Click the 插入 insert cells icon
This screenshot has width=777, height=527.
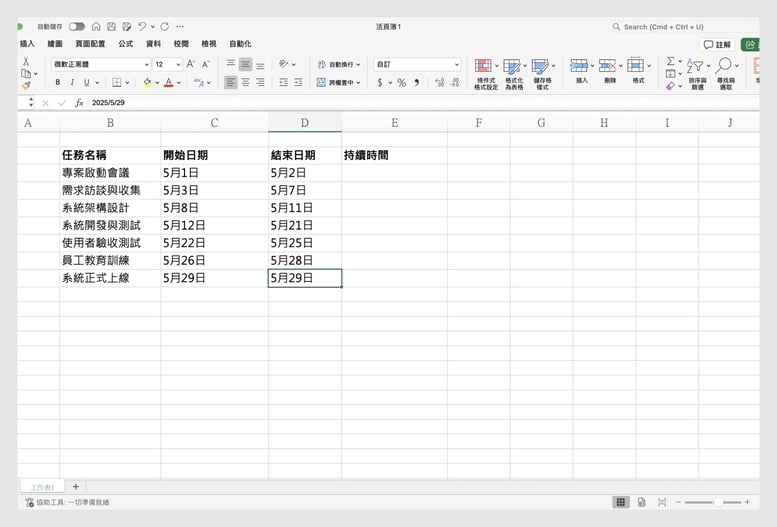click(579, 65)
